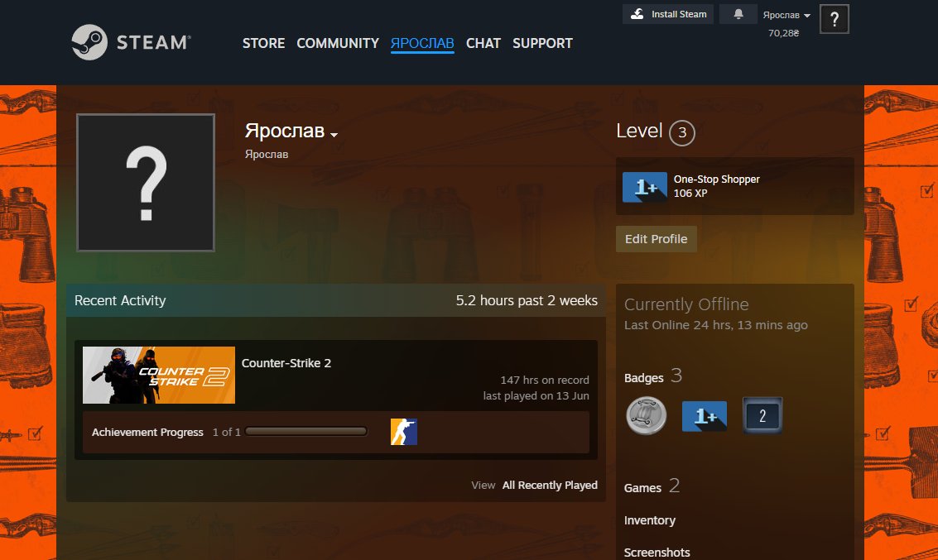
Task: Click the 106 XP text
Action: click(x=690, y=193)
